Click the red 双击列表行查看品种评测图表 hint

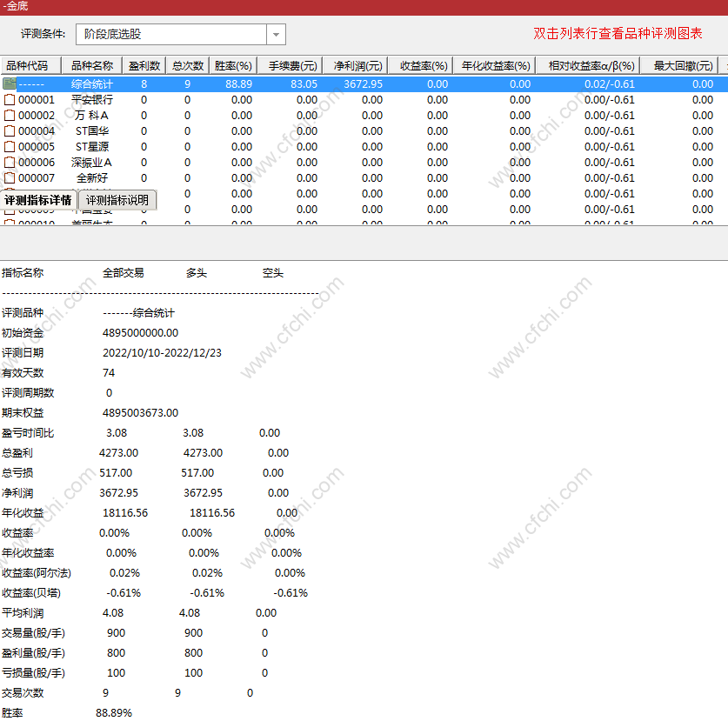[618, 33]
